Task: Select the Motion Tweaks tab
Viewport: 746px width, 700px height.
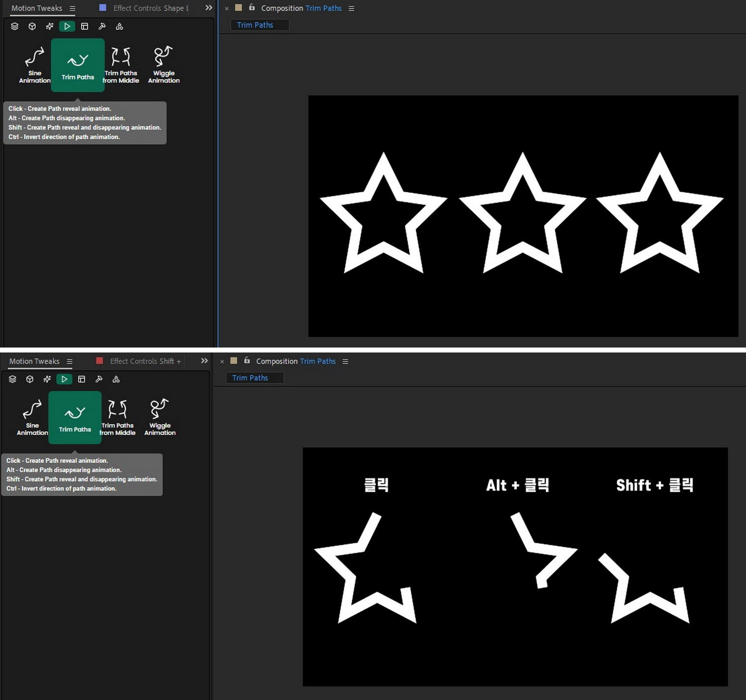Action: [36, 8]
